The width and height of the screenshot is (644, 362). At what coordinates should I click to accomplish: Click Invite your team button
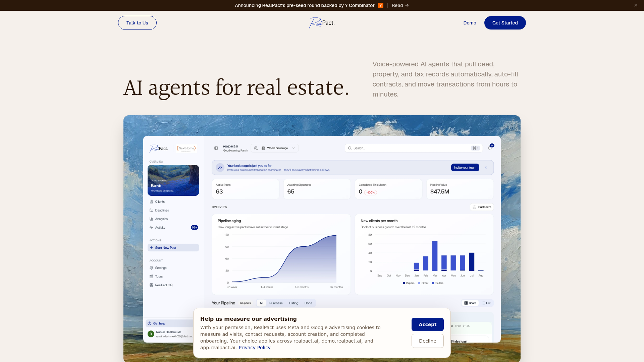pos(465,168)
